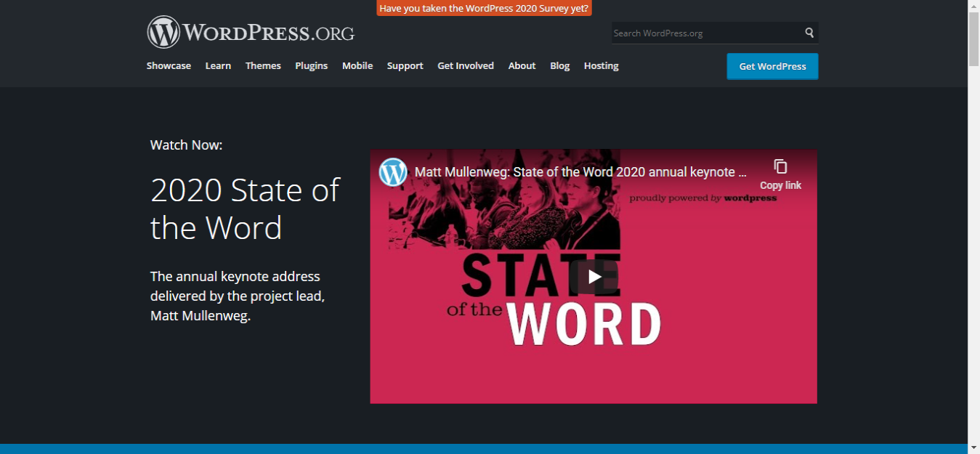The width and height of the screenshot is (980, 454).
Task: Go to the Get Involved page
Action: click(x=466, y=65)
